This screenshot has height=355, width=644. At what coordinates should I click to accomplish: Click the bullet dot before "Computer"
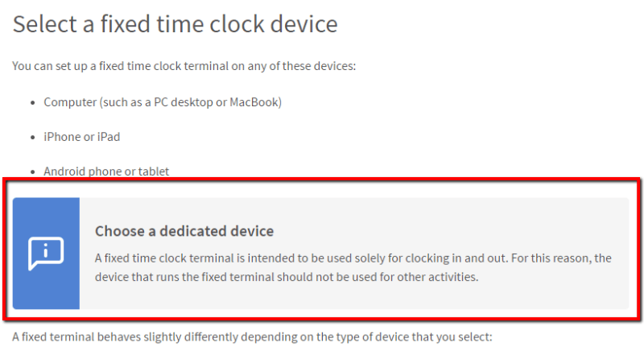[x=32, y=103]
